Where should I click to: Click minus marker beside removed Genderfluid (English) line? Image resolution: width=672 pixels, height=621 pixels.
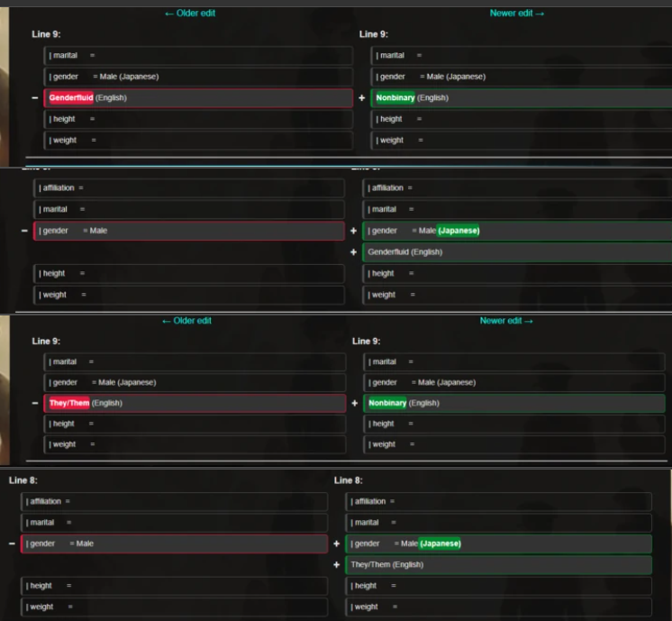(x=35, y=97)
